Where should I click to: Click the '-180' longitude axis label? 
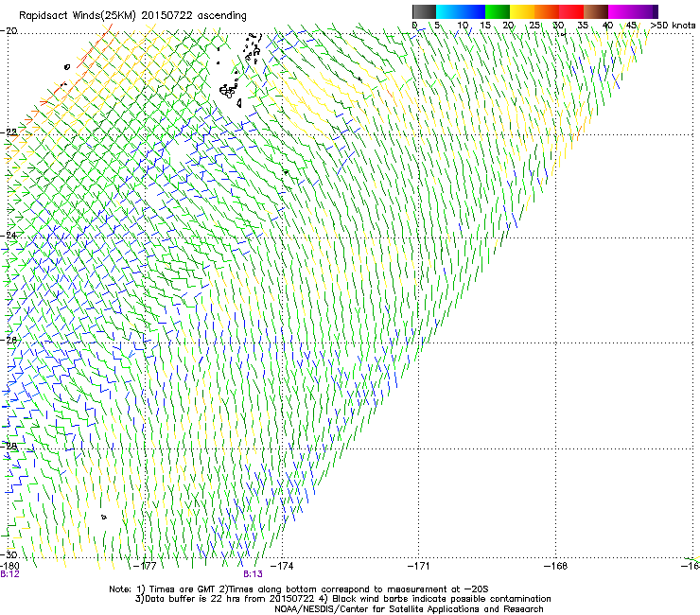click(9, 566)
